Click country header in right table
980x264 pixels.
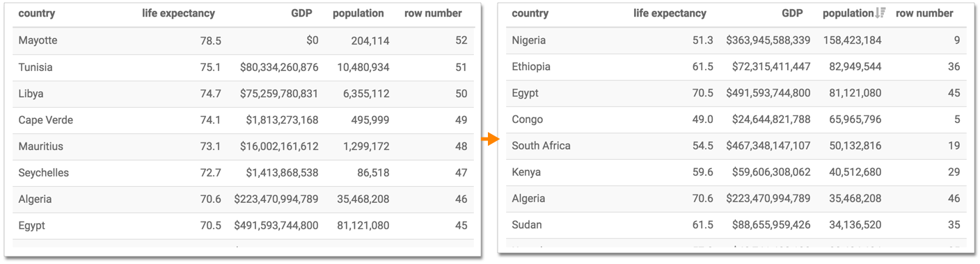[x=530, y=13]
